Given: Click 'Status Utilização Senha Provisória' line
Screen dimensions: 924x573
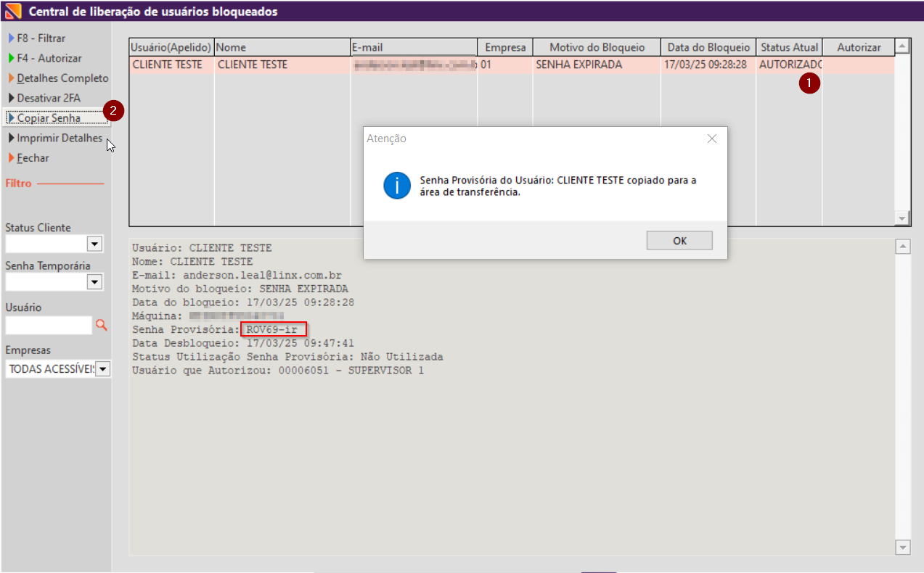Looking at the screenshot, I should [287, 357].
